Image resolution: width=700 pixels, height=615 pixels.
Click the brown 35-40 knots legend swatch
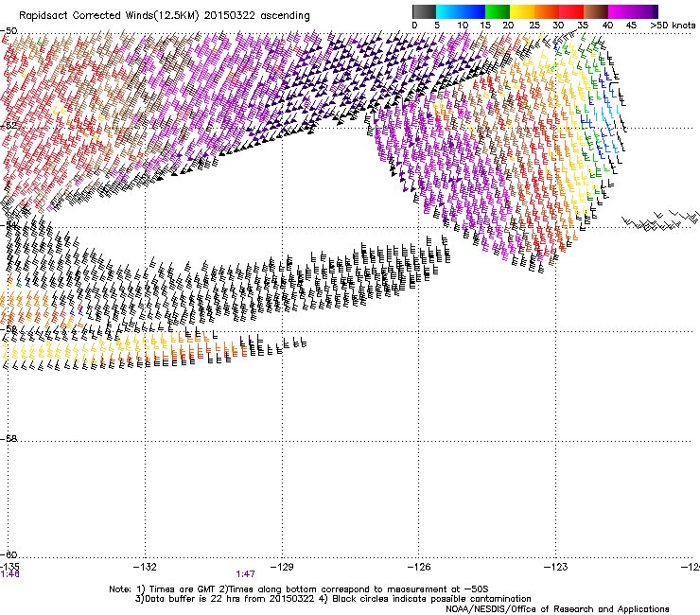(596, 11)
